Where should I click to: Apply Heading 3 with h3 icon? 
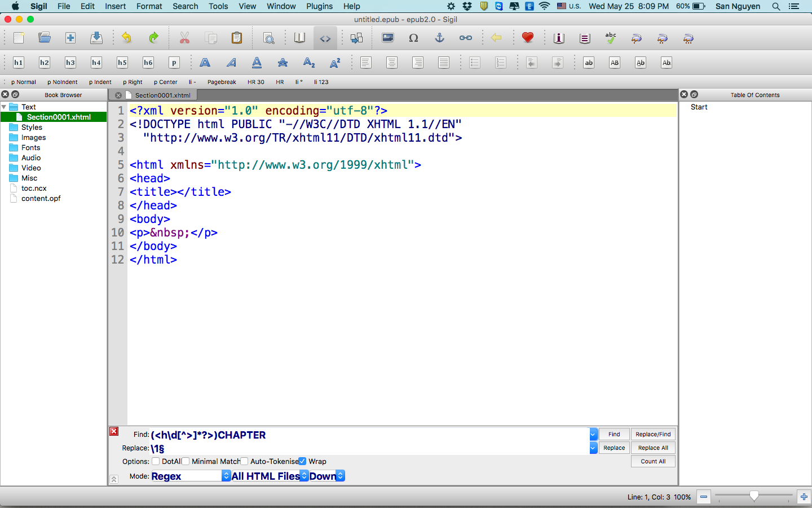[70, 63]
